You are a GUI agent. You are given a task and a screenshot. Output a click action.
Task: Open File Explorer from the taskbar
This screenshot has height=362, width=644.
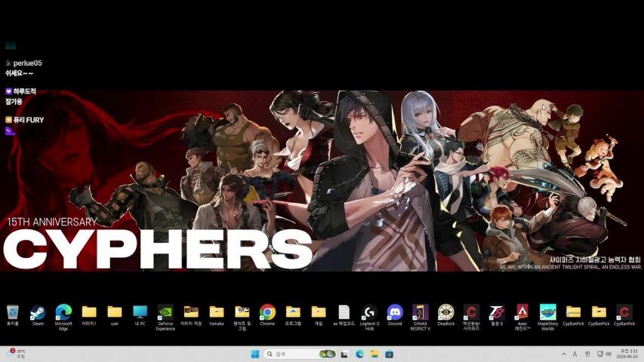click(374, 354)
